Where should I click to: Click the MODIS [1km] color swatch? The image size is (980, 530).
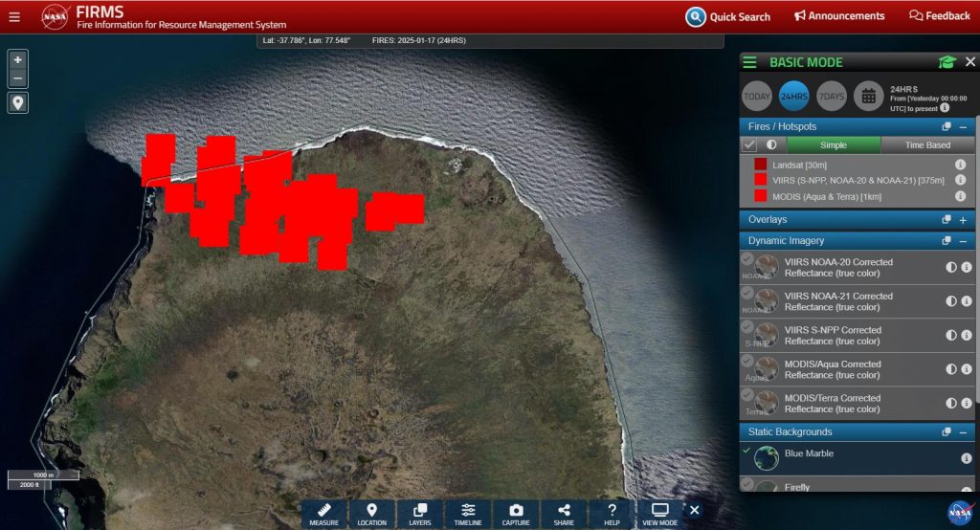pyautogui.click(x=760, y=195)
